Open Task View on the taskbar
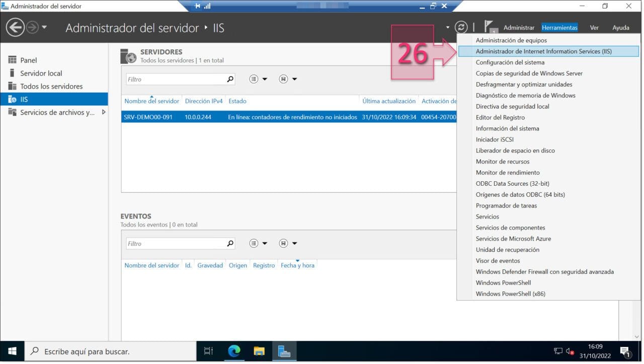The width and height of the screenshot is (644, 364). [x=208, y=351]
